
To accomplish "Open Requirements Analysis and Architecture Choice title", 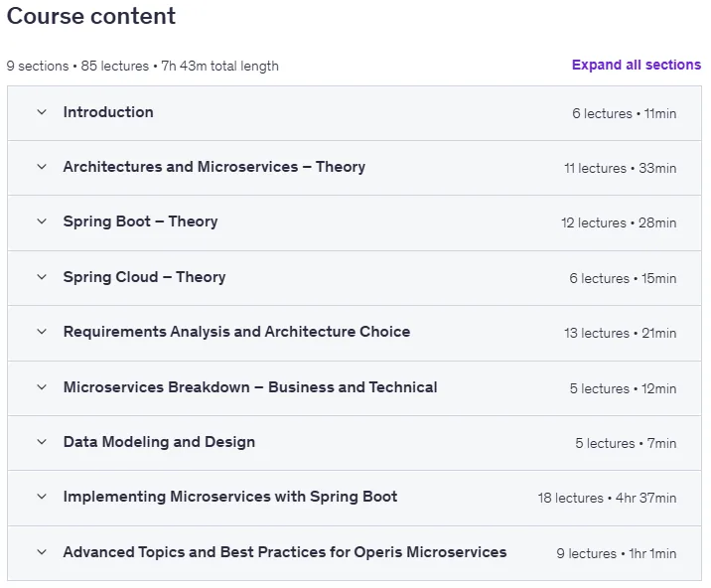I will 236,332.
